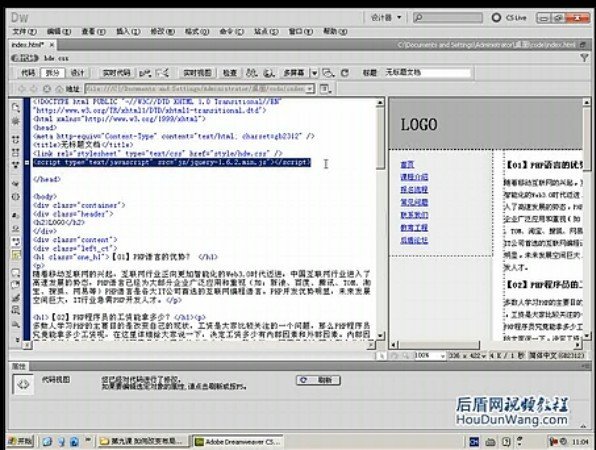
Task: Toggle word wrap in code view
Action: 16,241
